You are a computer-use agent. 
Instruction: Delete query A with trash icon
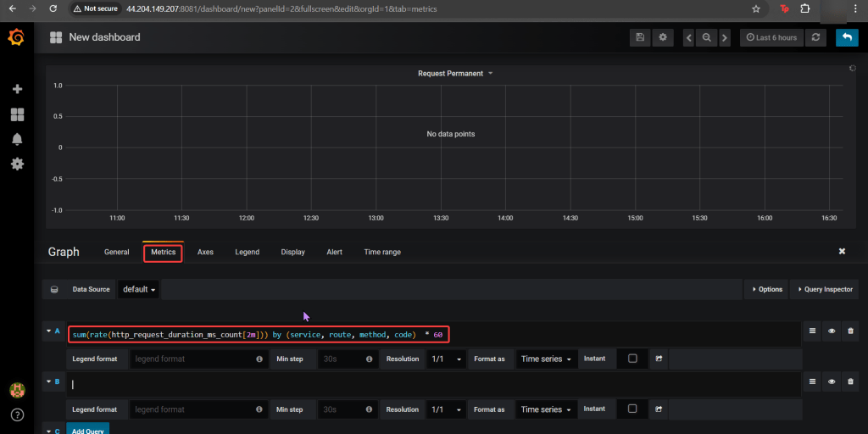850,331
